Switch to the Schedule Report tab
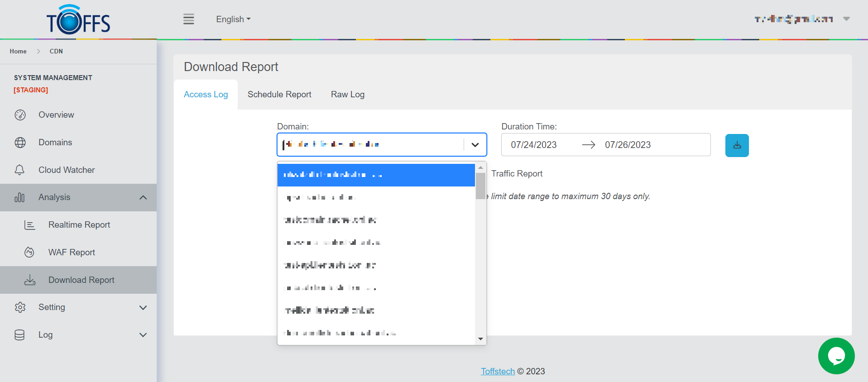Screen dimensions: 868x382 tap(279, 95)
